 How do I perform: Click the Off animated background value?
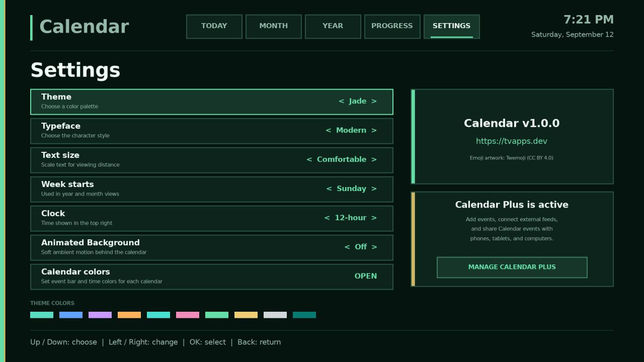[361, 247]
